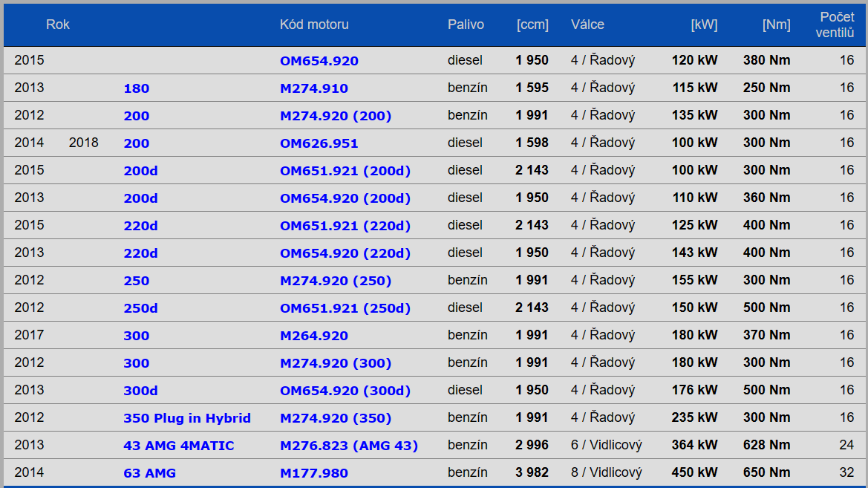The image size is (868, 488).
Task: Open M276.823 (AMG 43) engine link
Action: point(349,446)
